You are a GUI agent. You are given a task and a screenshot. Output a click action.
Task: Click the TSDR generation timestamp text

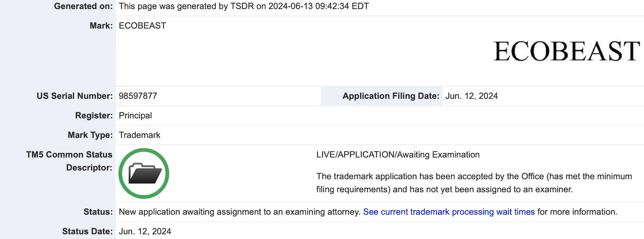(x=243, y=6)
